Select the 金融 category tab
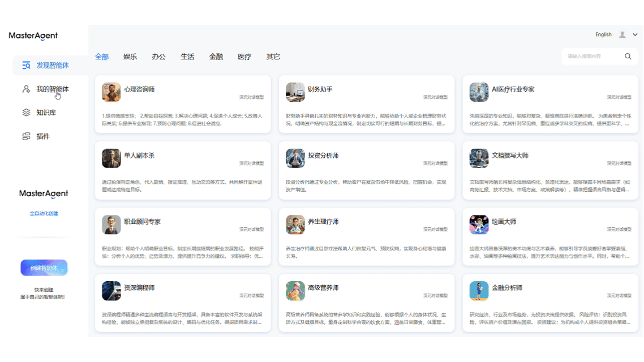This screenshot has width=644, height=362. pyautogui.click(x=216, y=56)
